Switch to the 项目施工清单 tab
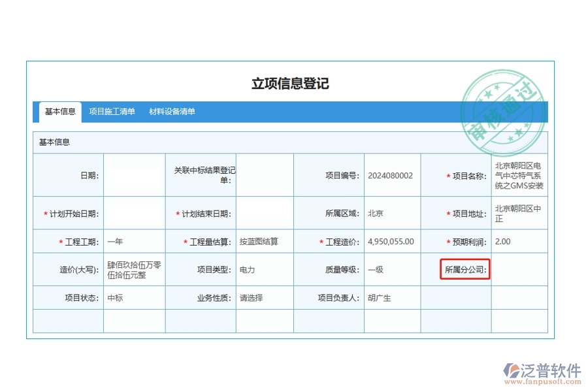This screenshot has width=588, height=392. point(112,111)
